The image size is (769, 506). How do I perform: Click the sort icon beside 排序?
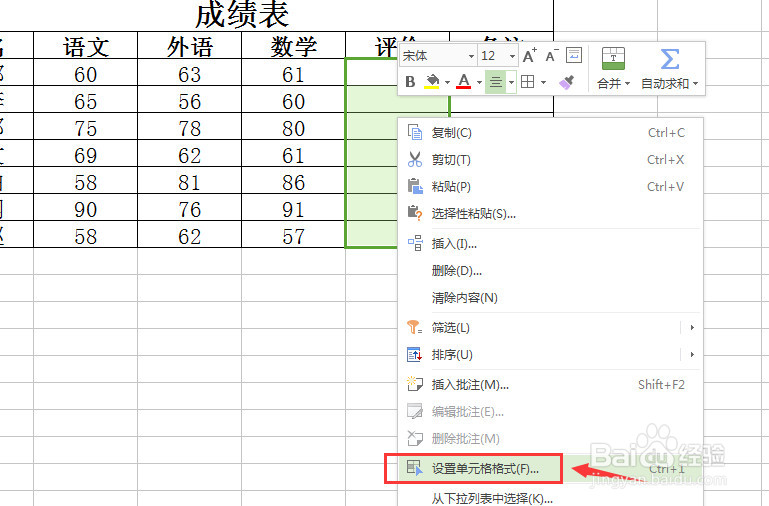(x=415, y=354)
